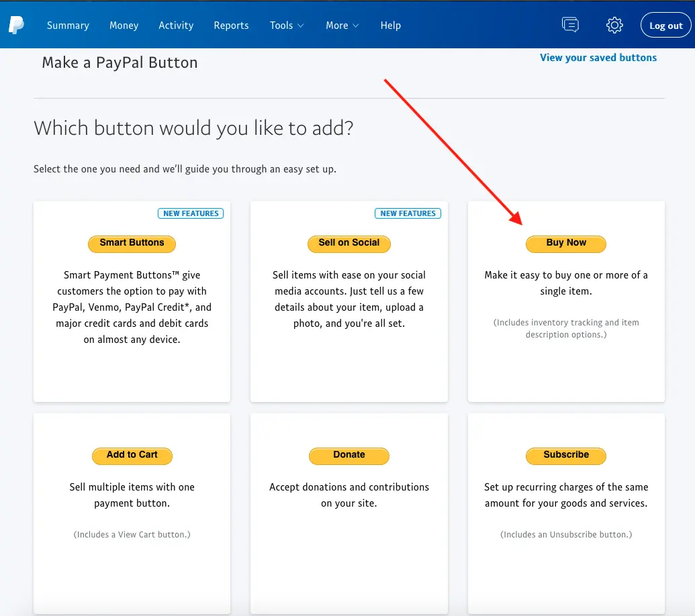Go to Summary tab
The width and height of the screenshot is (695, 616).
pyautogui.click(x=68, y=25)
